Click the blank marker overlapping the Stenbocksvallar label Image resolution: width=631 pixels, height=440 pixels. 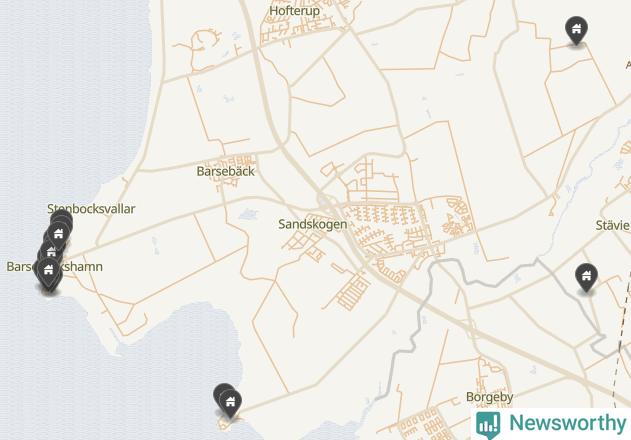63,218
